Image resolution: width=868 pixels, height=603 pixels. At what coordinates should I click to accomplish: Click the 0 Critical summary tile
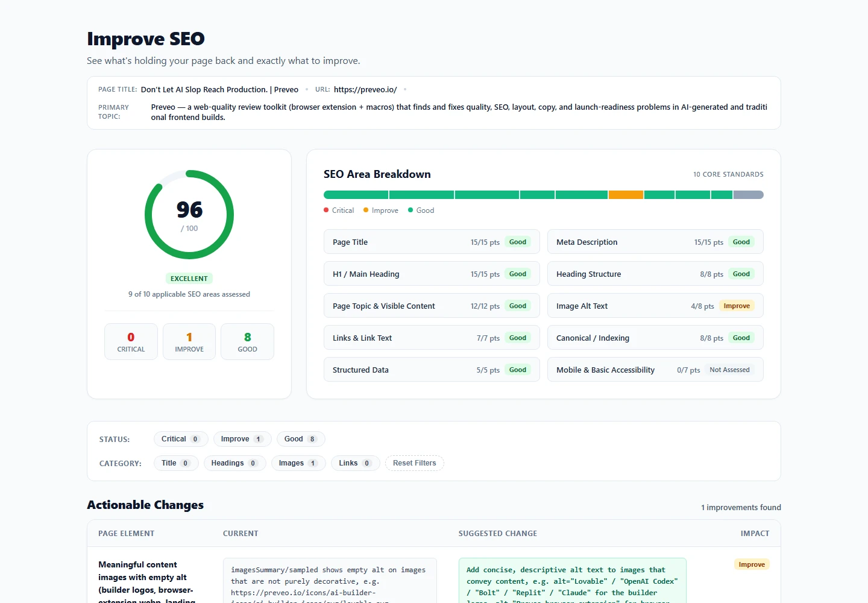tap(131, 341)
